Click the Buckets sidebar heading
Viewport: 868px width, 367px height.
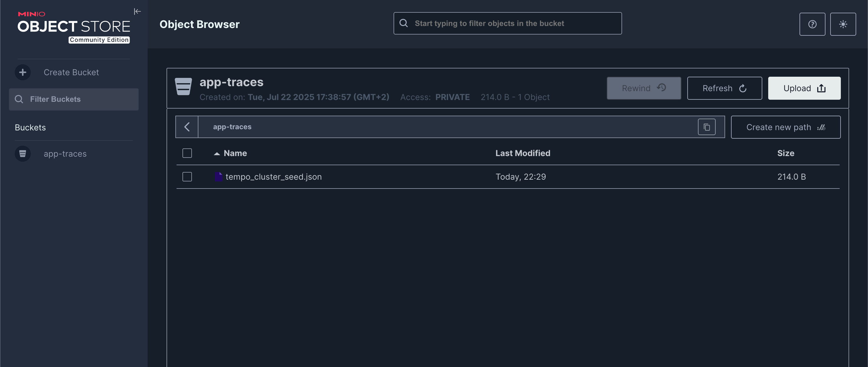30,128
